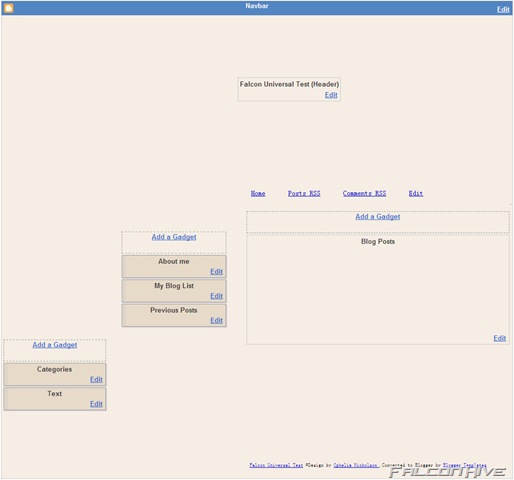Image resolution: width=514 pixels, height=480 pixels.
Task: Edit the Text gadget
Action: click(x=96, y=404)
